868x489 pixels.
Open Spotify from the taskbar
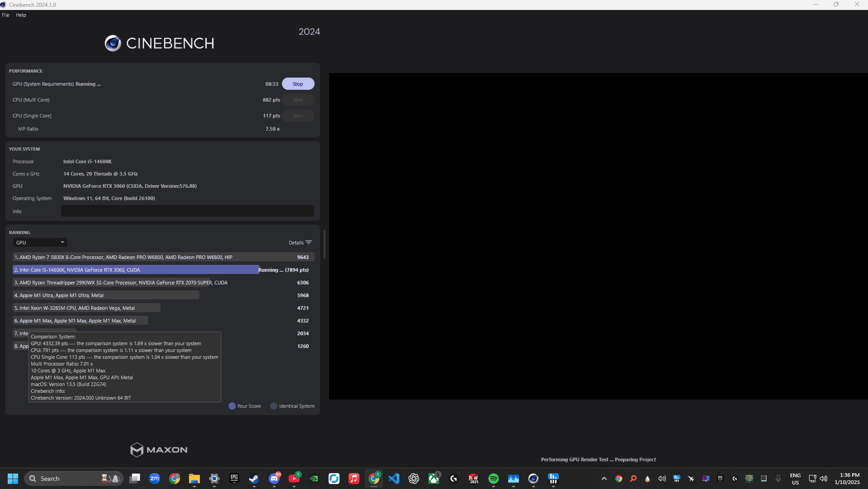click(x=494, y=479)
